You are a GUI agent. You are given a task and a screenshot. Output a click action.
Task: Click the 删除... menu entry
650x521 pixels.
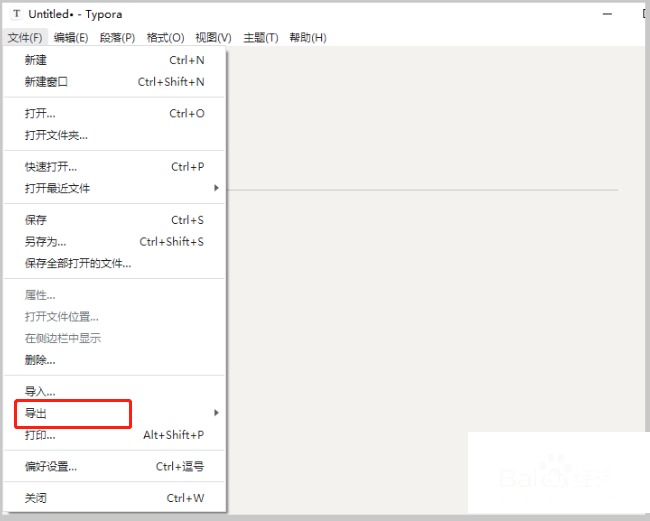pos(114,360)
